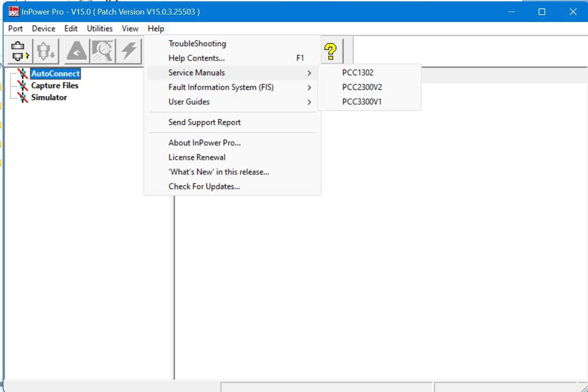Select the AutoConnect tree node

[56, 74]
